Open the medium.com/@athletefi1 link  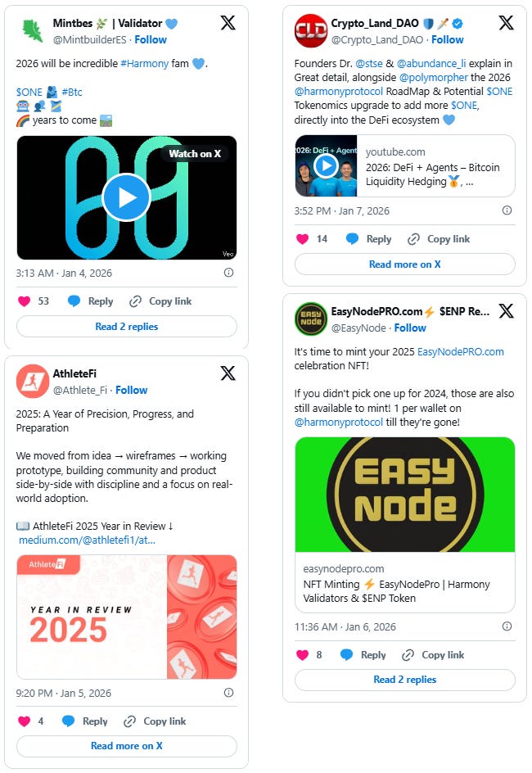[x=88, y=540]
